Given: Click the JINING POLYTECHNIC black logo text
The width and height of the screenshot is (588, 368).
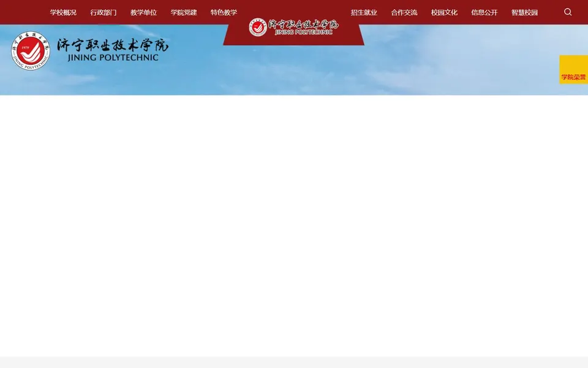Looking at the screenshot, I should coord(113,58).
